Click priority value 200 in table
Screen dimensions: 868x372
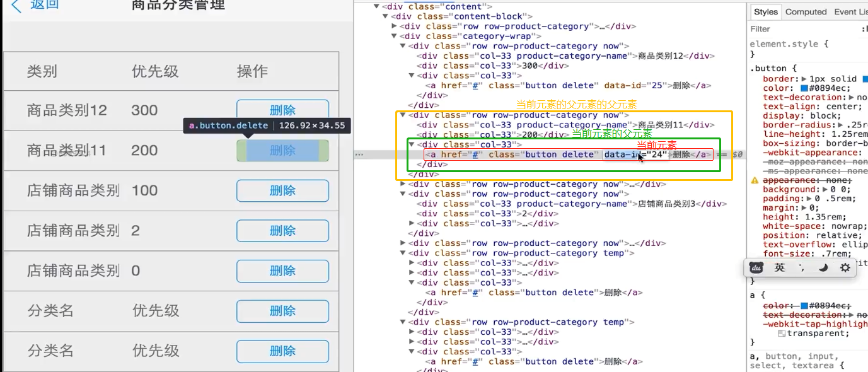tap(144, 150)
